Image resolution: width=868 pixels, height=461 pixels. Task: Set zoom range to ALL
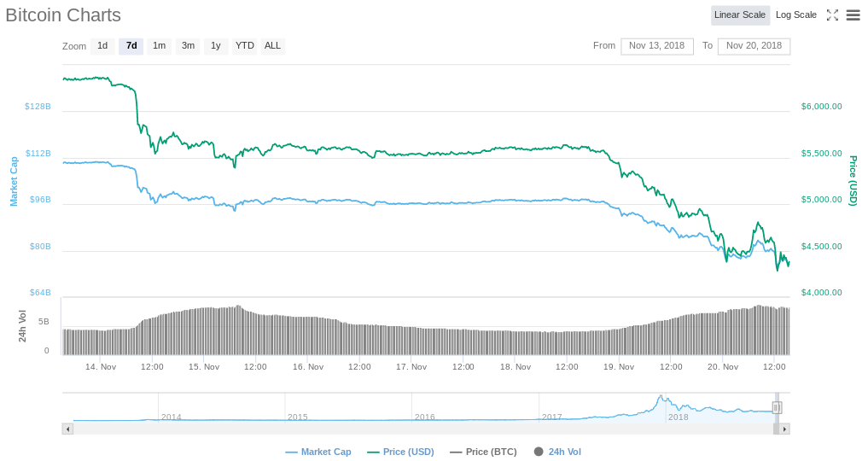(x=272, y=46)
